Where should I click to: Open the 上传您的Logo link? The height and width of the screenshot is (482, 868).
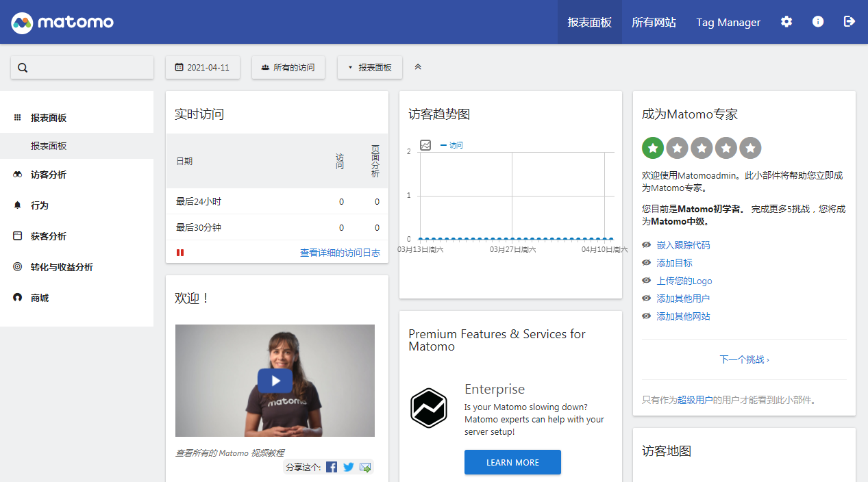coord(684,281)
